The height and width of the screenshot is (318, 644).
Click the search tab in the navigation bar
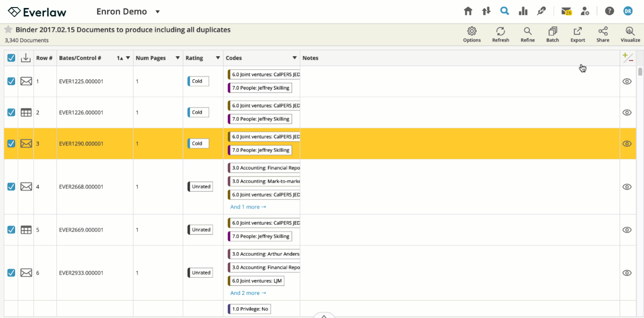504,10
